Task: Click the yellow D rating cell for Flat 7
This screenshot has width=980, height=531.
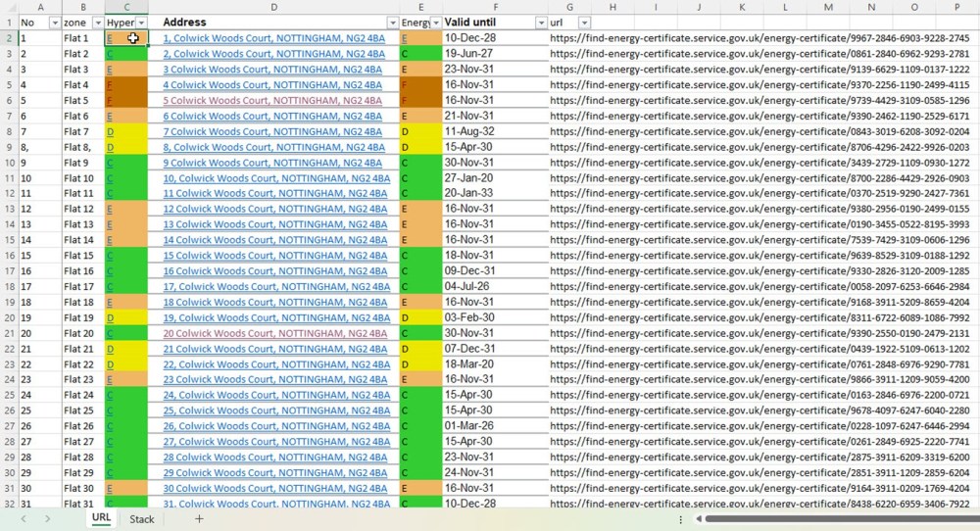Action: coord(126,132)
